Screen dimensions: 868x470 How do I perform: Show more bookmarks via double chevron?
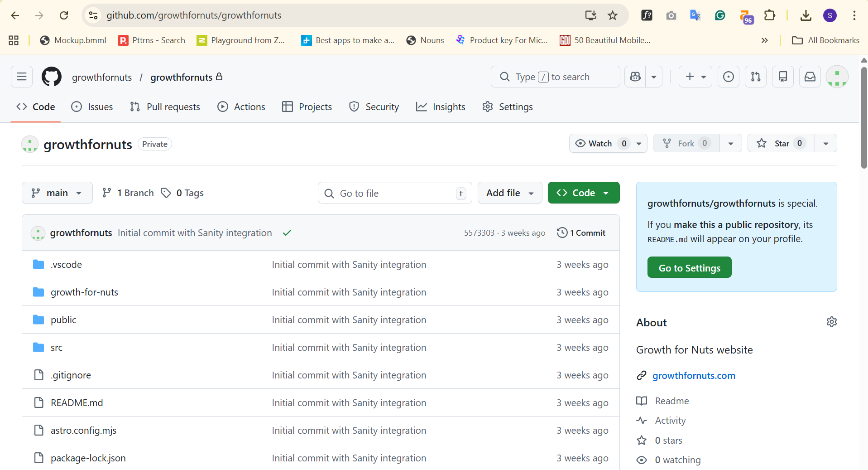[x=764, y=40]
